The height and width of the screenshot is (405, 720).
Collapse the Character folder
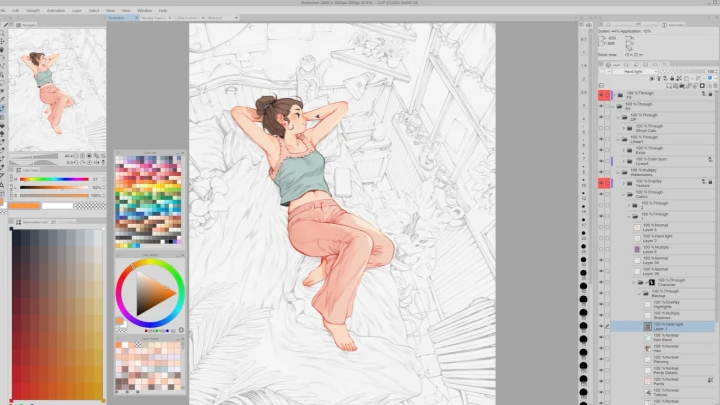[x=635, y=282]
